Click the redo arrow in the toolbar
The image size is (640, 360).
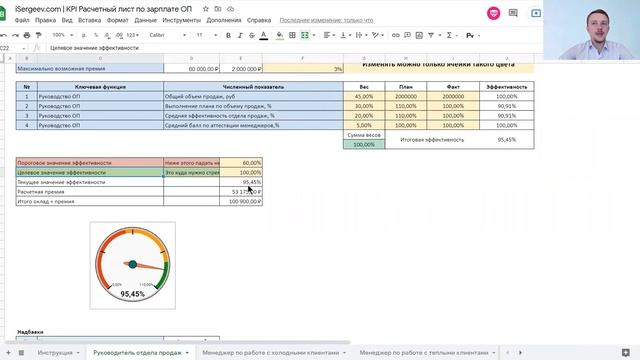16,36
